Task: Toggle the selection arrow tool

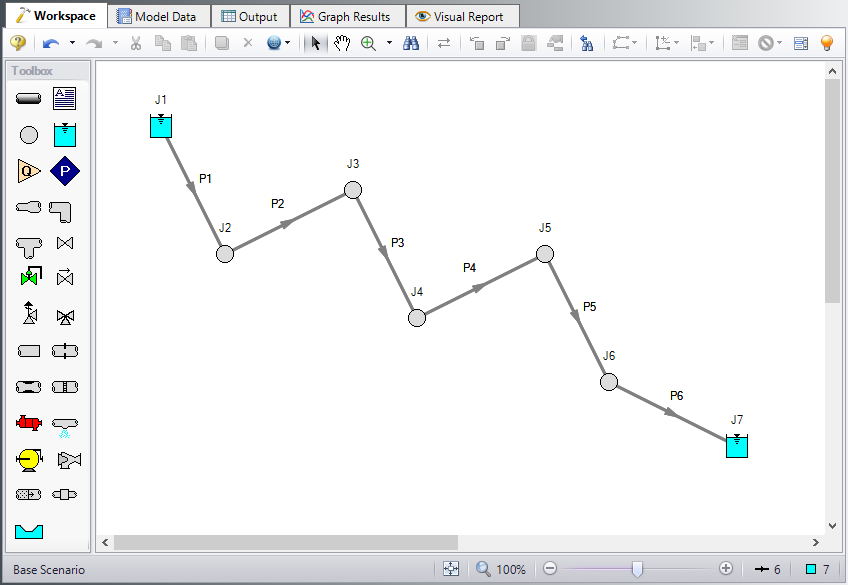Action: coord(314,44)
